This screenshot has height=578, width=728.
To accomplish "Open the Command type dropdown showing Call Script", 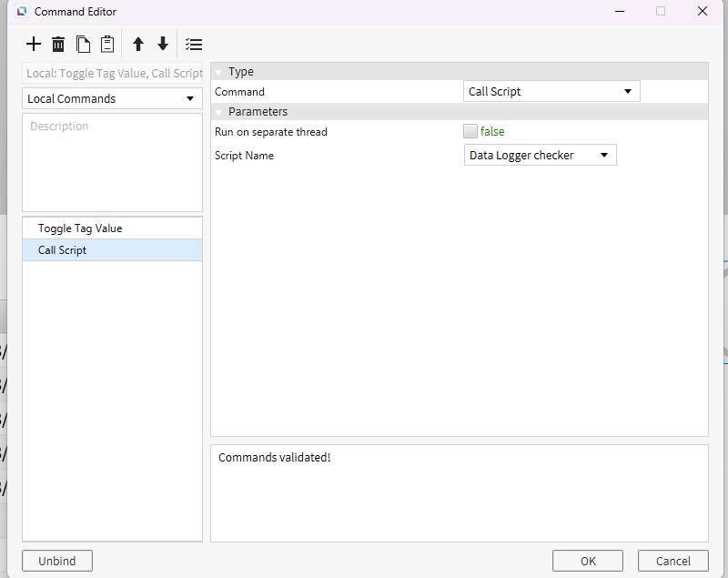I will [551, 91].
